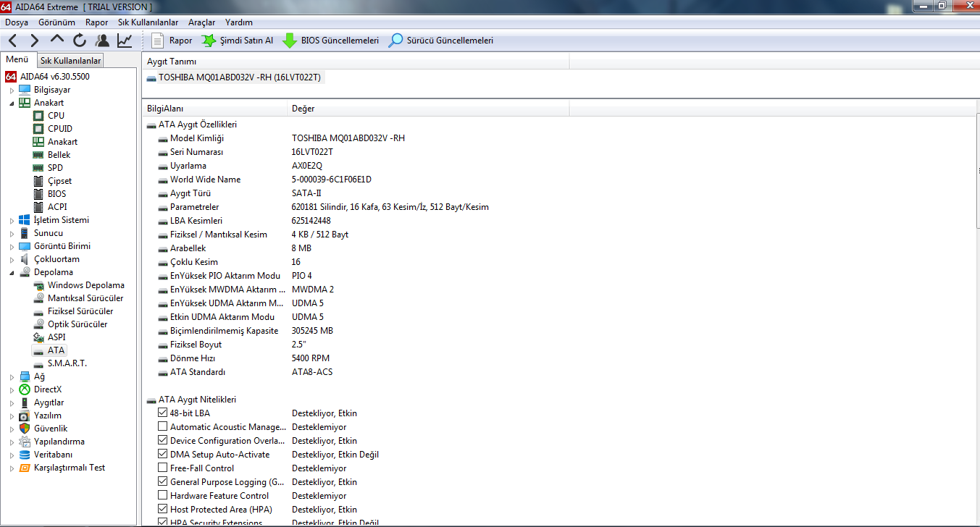Open Optik Sürücüler in the tree
This screenshot has width=980, height=527.
coord(78,324)
